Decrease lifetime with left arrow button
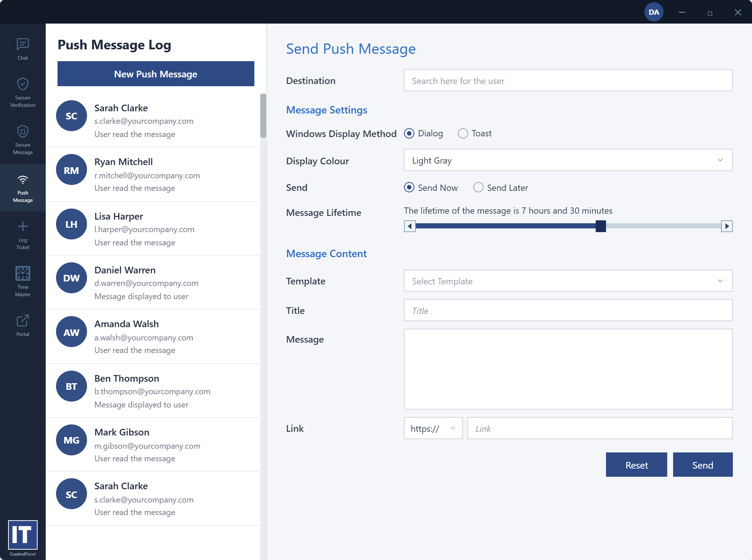The width and height of the screenshot is (752, 560). 410,226
